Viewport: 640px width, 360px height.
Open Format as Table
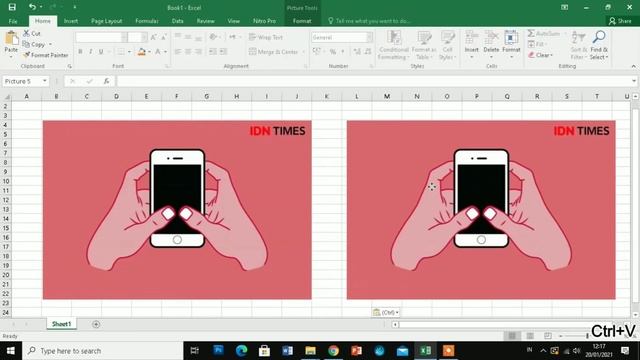424,45
